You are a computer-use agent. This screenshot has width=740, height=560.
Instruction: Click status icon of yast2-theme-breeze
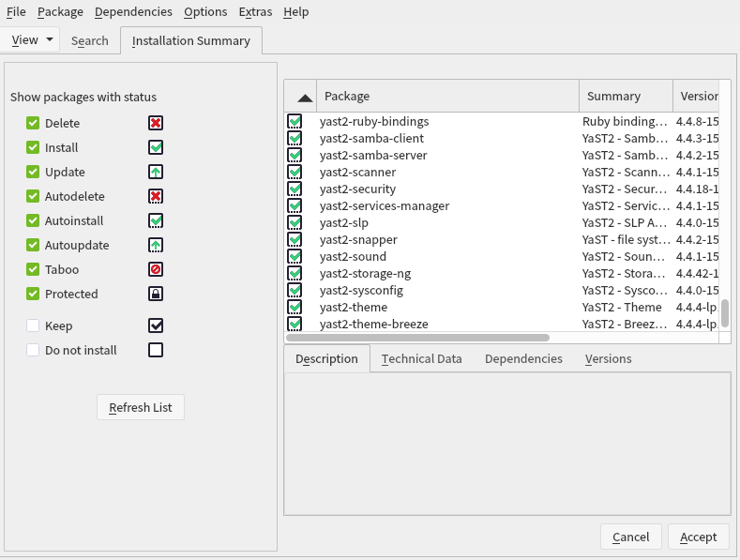click(x=294, y=324)
